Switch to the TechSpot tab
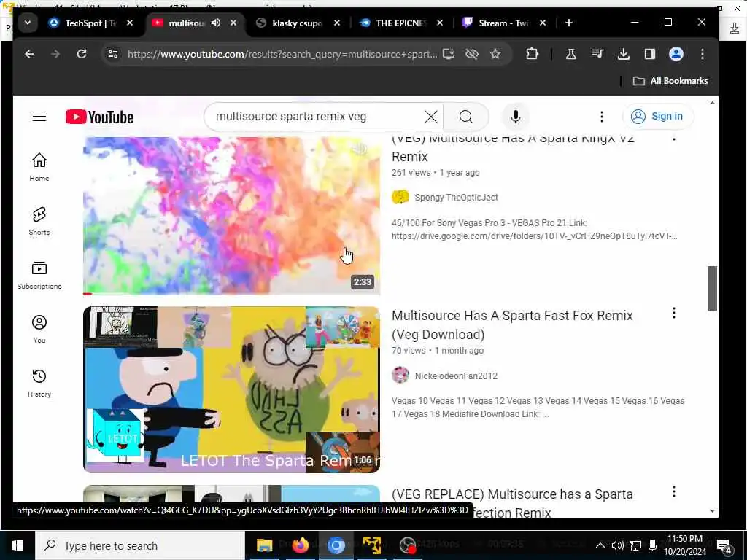 [x=83, y=23]
